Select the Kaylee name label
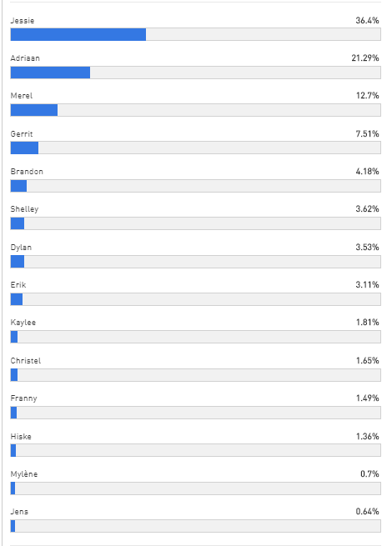 tap(23, 323)
